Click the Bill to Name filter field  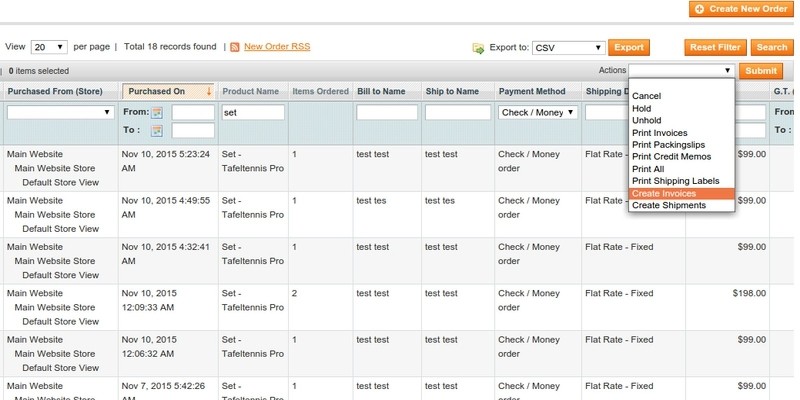pos(386,113)
